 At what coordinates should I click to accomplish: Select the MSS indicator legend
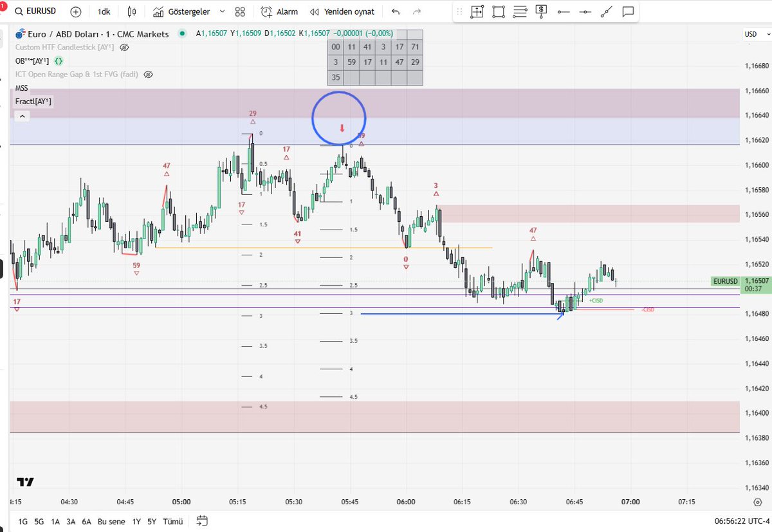click(22, 88)
